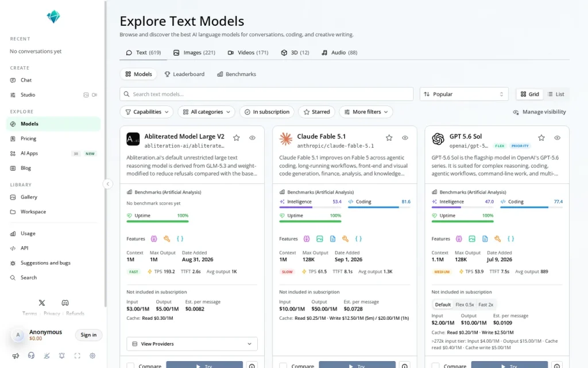Select Fast 2x pricing tier
This screenshot has width=588, height=368.
point(486,305)
